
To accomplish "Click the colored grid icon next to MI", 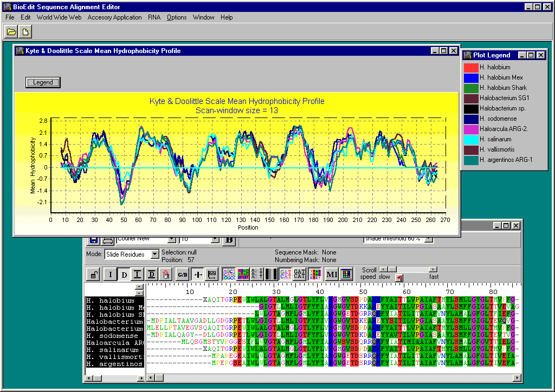I will tap(346, 275).
